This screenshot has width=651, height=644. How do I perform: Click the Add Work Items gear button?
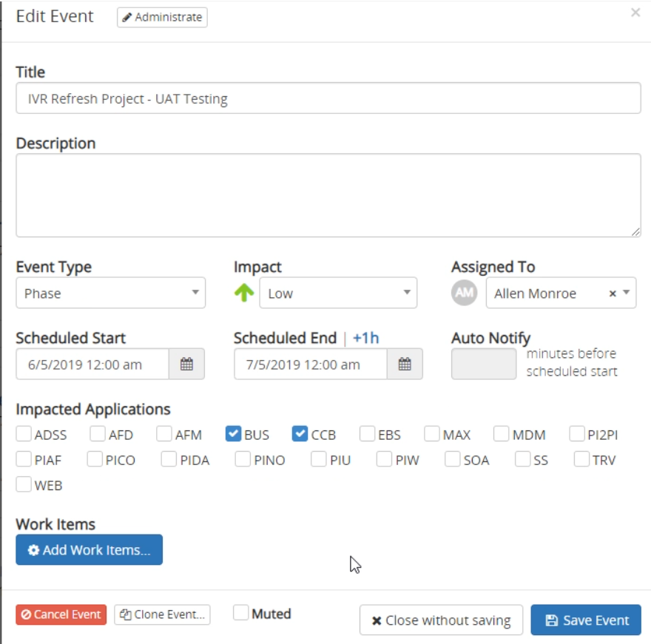(90, 549)
